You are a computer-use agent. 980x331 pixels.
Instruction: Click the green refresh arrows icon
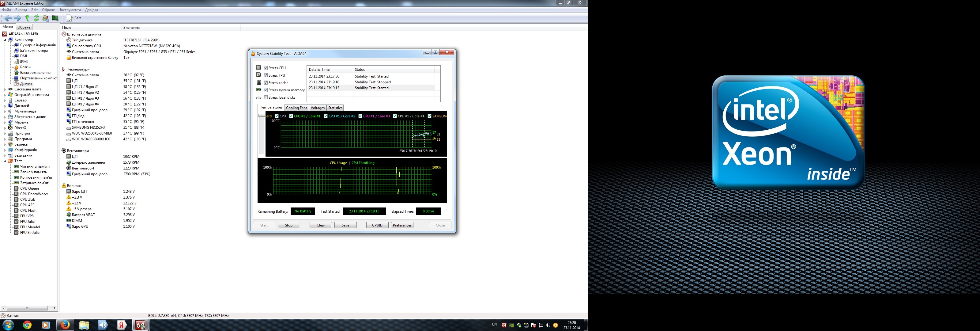[36, 18]
